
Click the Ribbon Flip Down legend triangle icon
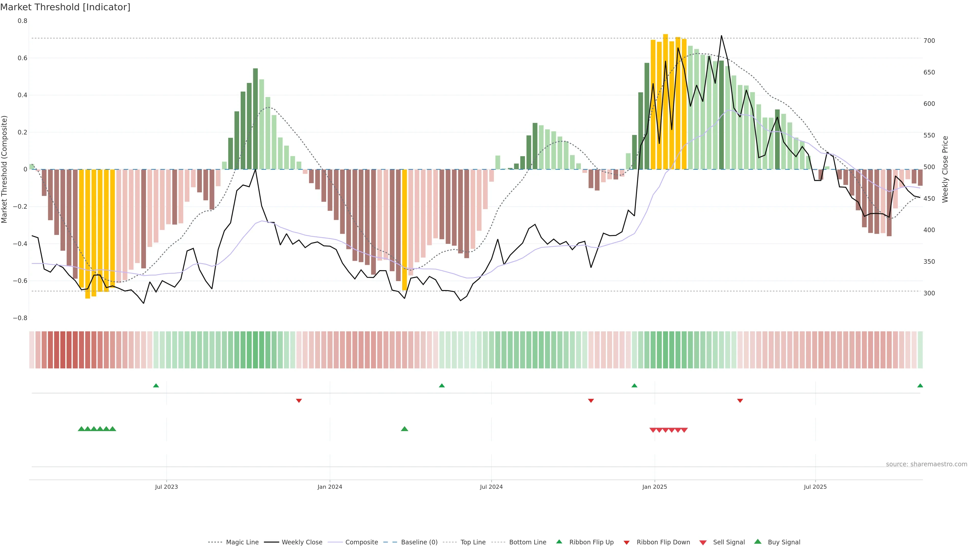[x=627, y=542]
